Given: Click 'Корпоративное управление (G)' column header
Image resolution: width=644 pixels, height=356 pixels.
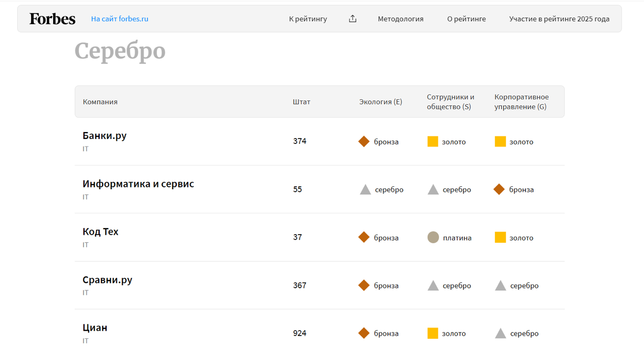Looking at the screenshot, I should [522, 101].
